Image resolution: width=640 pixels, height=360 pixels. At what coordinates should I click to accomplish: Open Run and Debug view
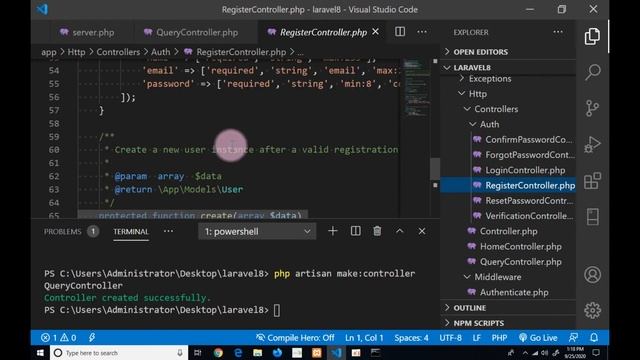click(592, 144)
